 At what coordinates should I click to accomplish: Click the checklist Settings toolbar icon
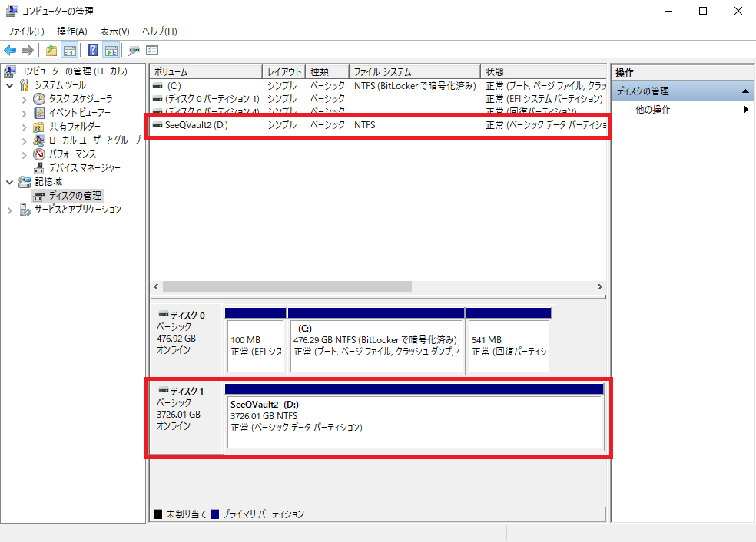[152, 51]
